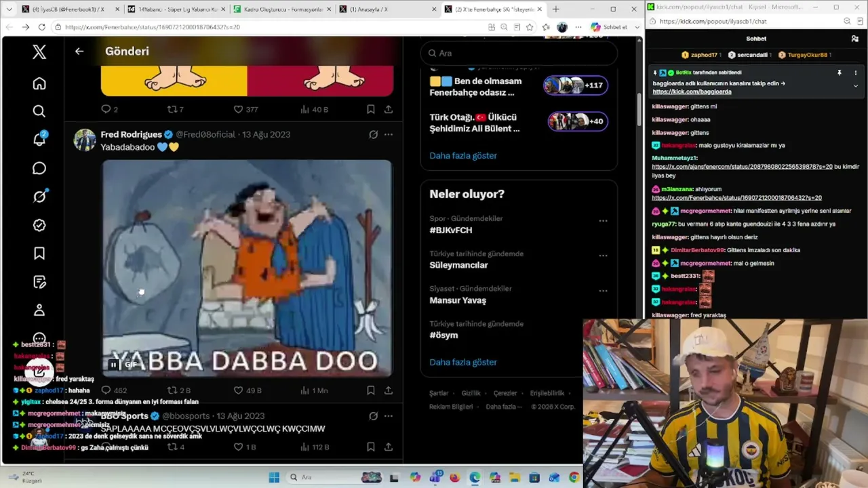Open the Gizlilik footer link
Image resolution: width=868 pixels, height=488 pixels.
tap(471, 393)
